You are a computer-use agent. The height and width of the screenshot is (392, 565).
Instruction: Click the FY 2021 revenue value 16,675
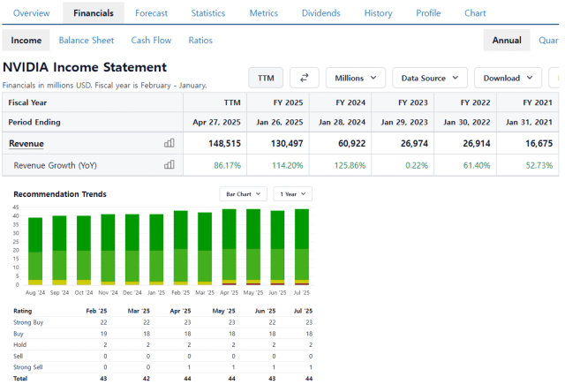(x=539, y=143)
